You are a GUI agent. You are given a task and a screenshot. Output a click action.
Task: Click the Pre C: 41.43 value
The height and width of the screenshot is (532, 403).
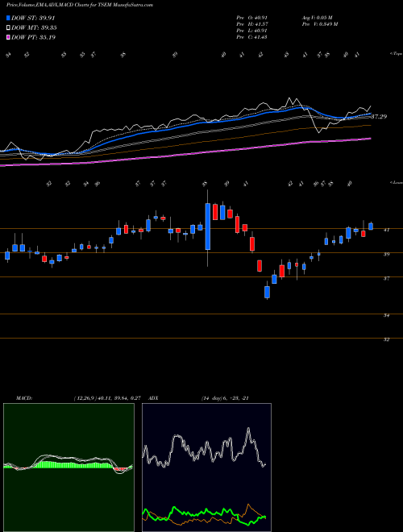pyautogui.click(x=251, y=37)
